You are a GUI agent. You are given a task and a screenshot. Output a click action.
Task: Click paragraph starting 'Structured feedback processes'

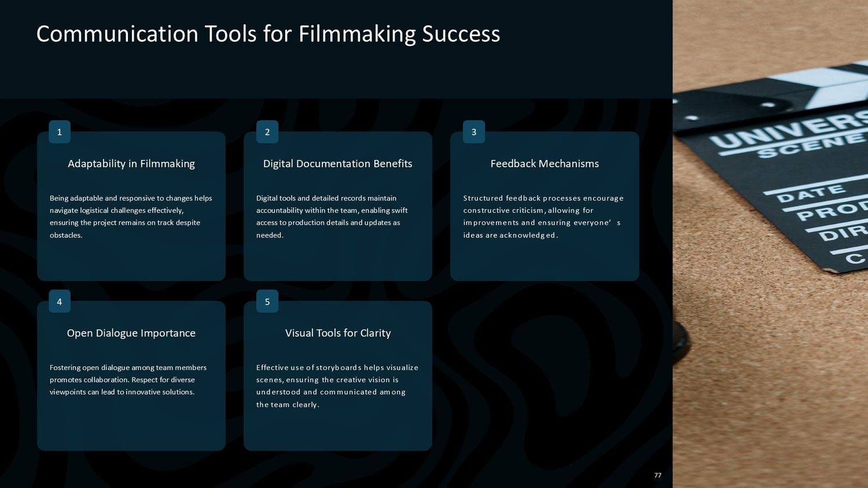(543, 216)
